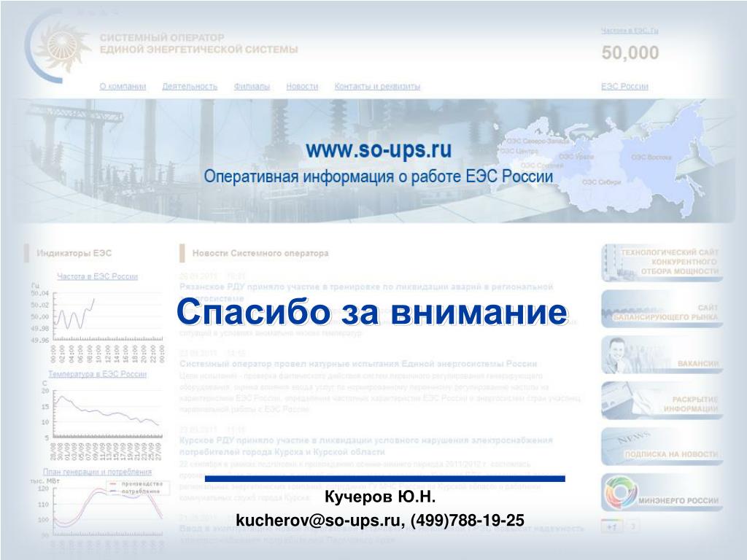The height and width of the screenshot is (560, 747).
Task: Open the Деятельность menu item
Action: click(x=190, y=87)
